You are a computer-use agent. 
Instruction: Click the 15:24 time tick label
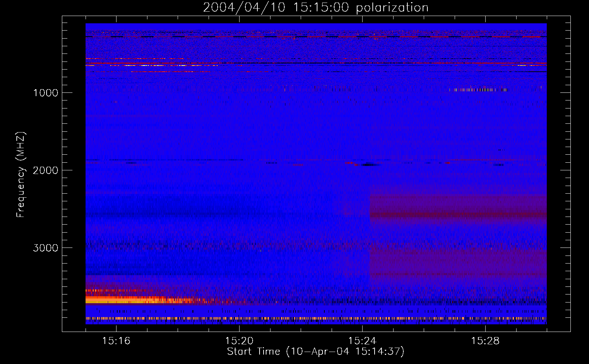pos(362,341)
